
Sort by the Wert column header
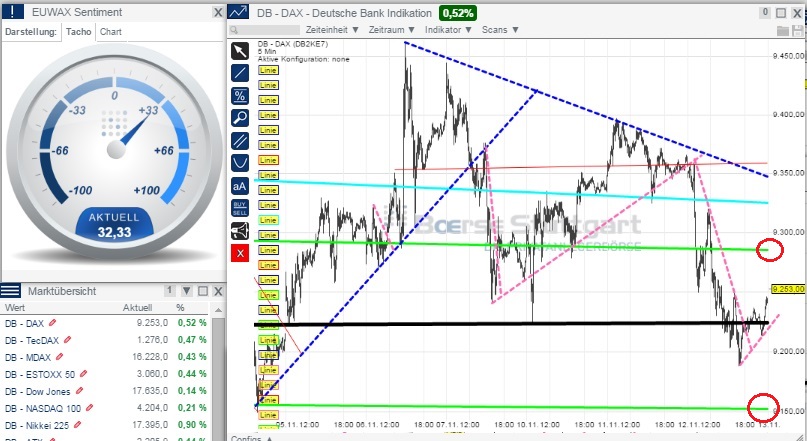pos(14,308)
